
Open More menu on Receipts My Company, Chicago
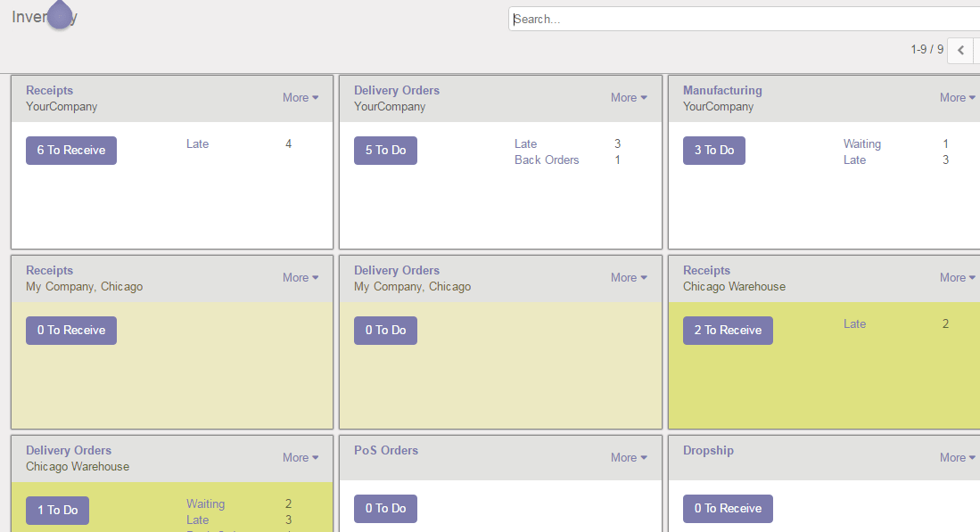tap(300, 277)
